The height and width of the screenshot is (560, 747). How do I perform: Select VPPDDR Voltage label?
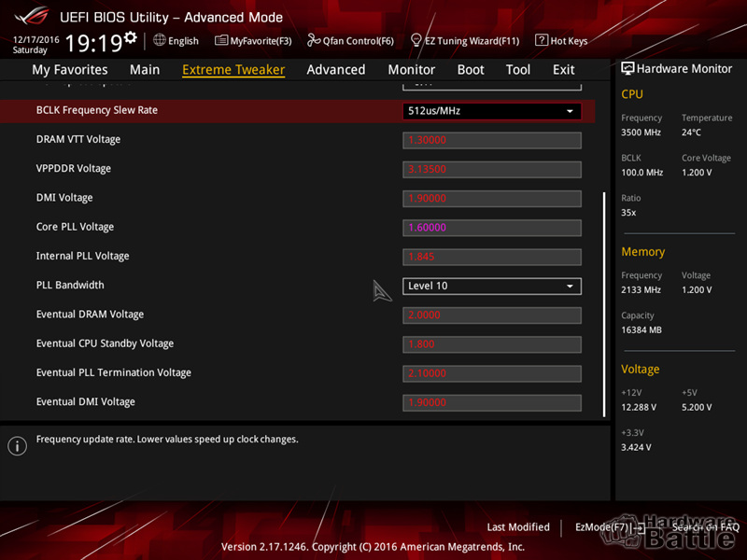pyautogui.click(x=74, y=169)
